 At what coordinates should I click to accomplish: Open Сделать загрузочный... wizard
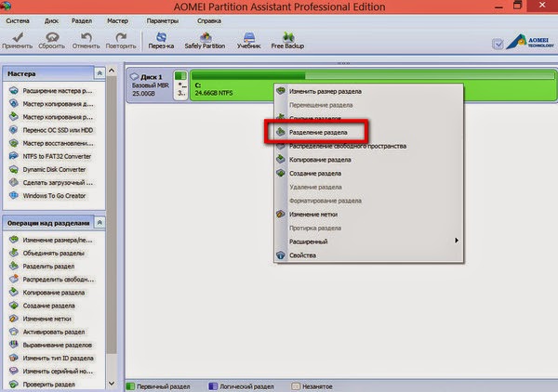pos(52,183)
